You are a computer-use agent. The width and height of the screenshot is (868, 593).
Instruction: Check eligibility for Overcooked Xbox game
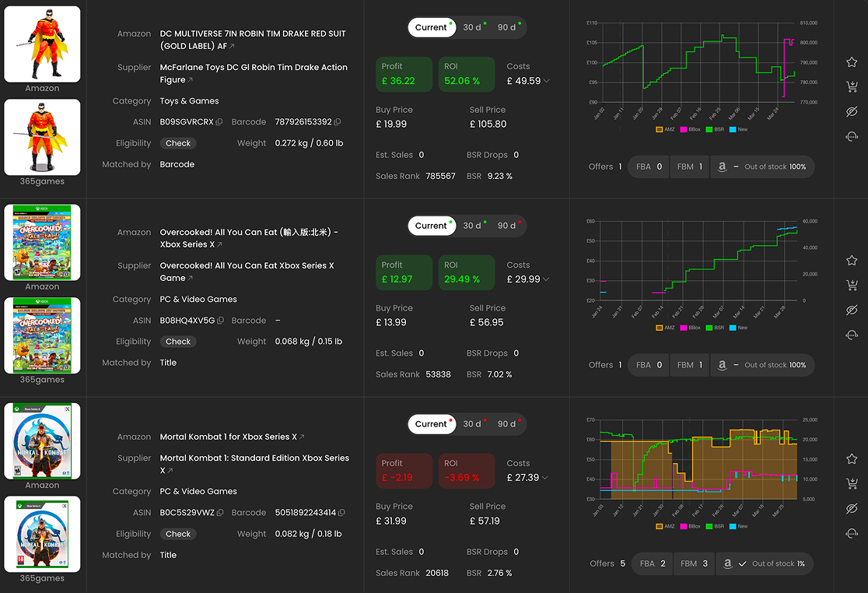[x=178, y=341]
